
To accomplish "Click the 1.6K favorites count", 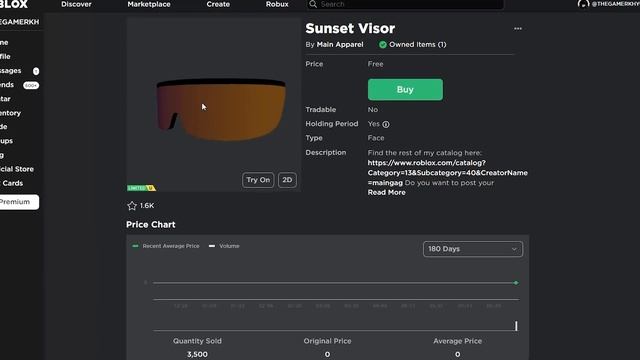I will 147,206.
